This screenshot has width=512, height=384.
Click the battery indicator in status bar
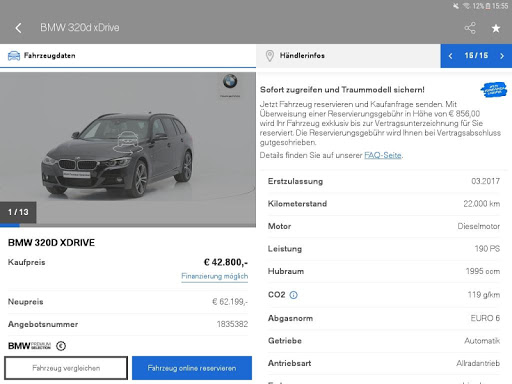click(488, 6)
